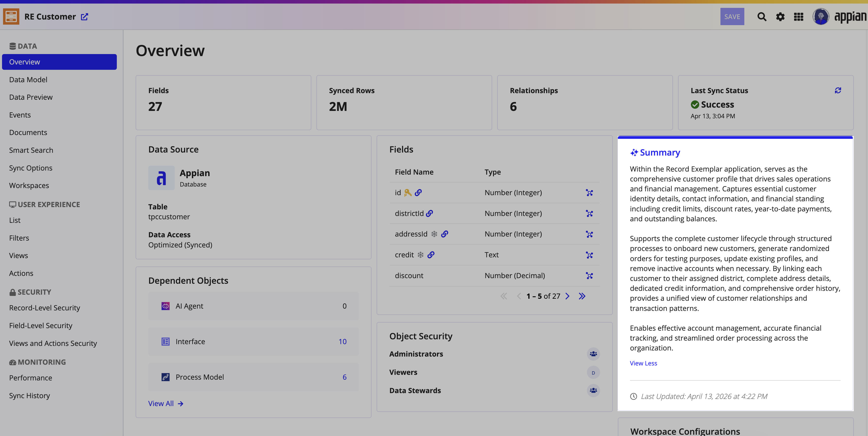Click the Synced Rows '2M' value
Screen dimensions: 868x436
338,107
